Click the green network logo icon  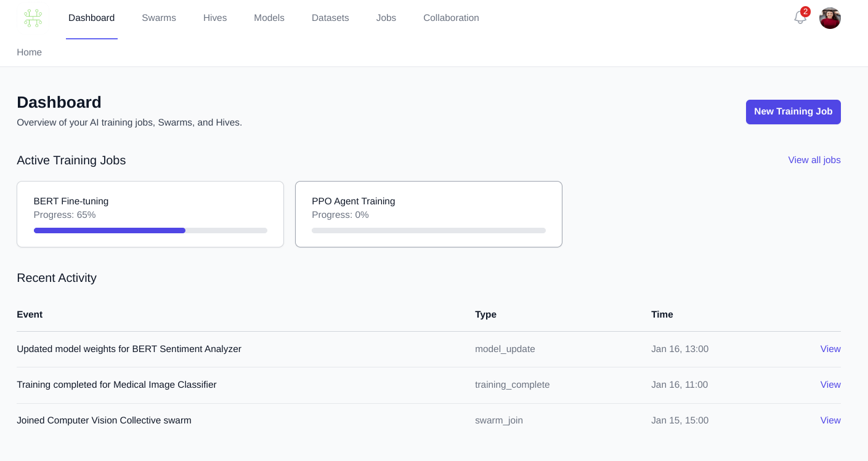click(33, 18)
